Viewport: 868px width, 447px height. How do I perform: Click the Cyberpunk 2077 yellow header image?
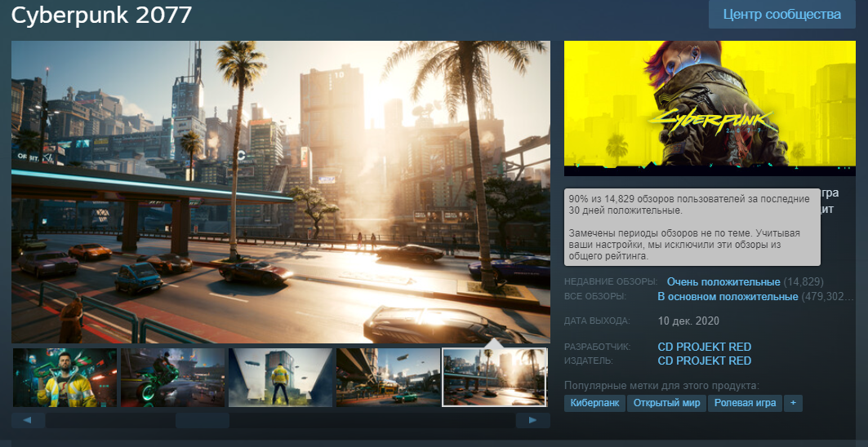click(710, 108)
